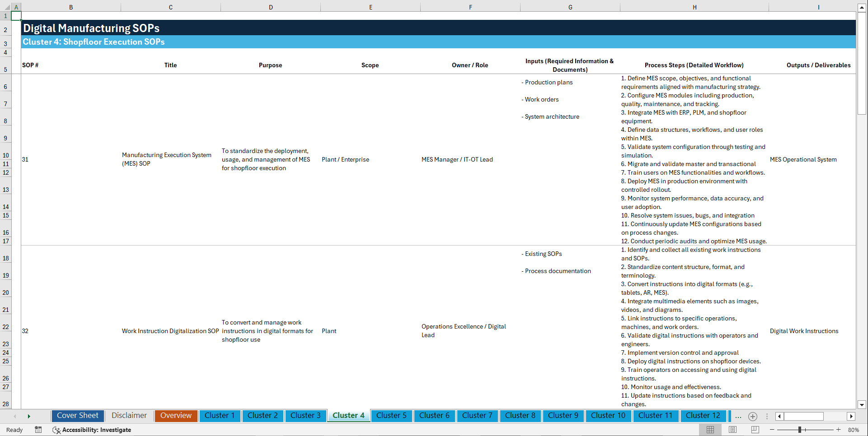Select 'Work Instruction Digitalization SOP' cell
Screen dimensions: 868x436
(170, 331)
